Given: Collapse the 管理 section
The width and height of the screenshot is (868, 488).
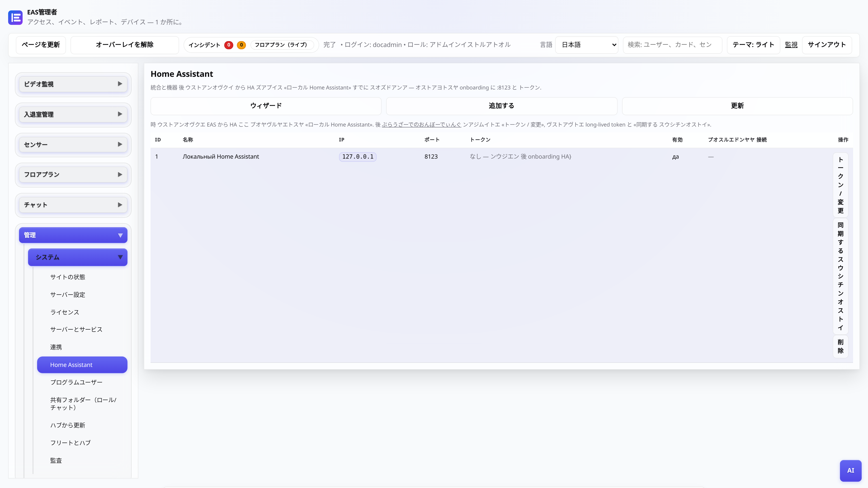Looking at the screenshot, I should tap(73, 235).
